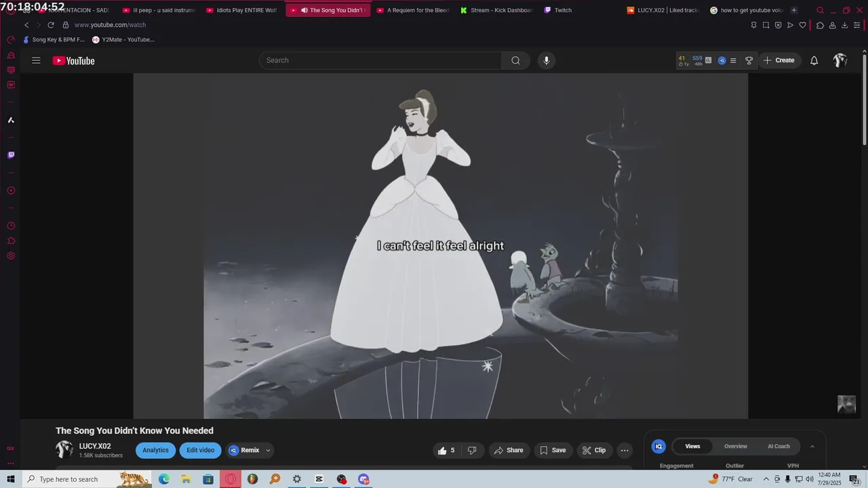This screenshot has height=488, width=868.
Task: Open YouTube notifications bell
Action: pyautogui.click(x=814, y=60)
